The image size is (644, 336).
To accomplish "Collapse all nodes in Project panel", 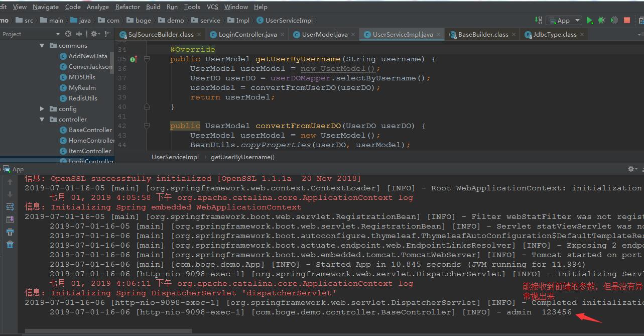I will (79, 34).
